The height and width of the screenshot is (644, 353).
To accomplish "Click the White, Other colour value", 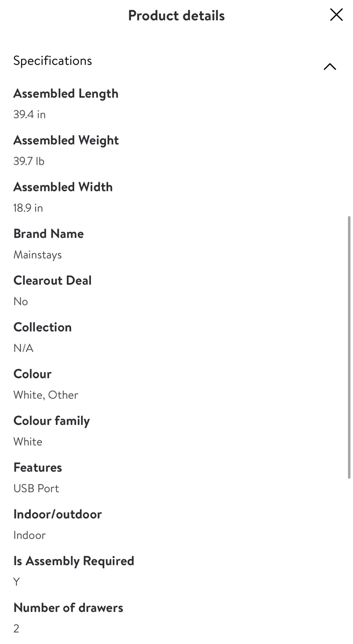I will point(46,395).
